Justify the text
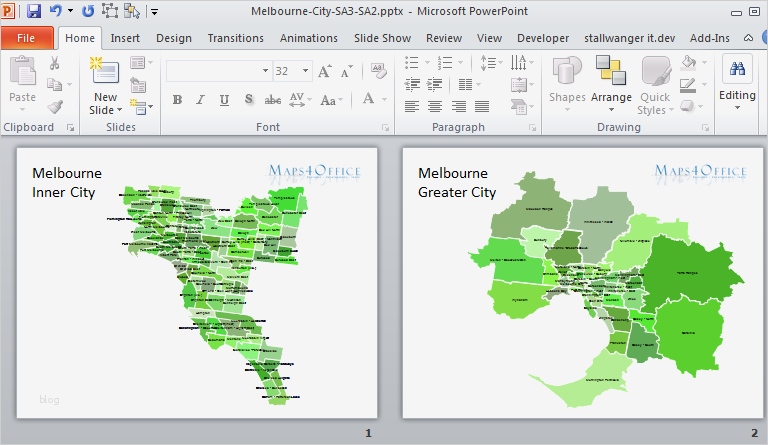 click(482, 106)
